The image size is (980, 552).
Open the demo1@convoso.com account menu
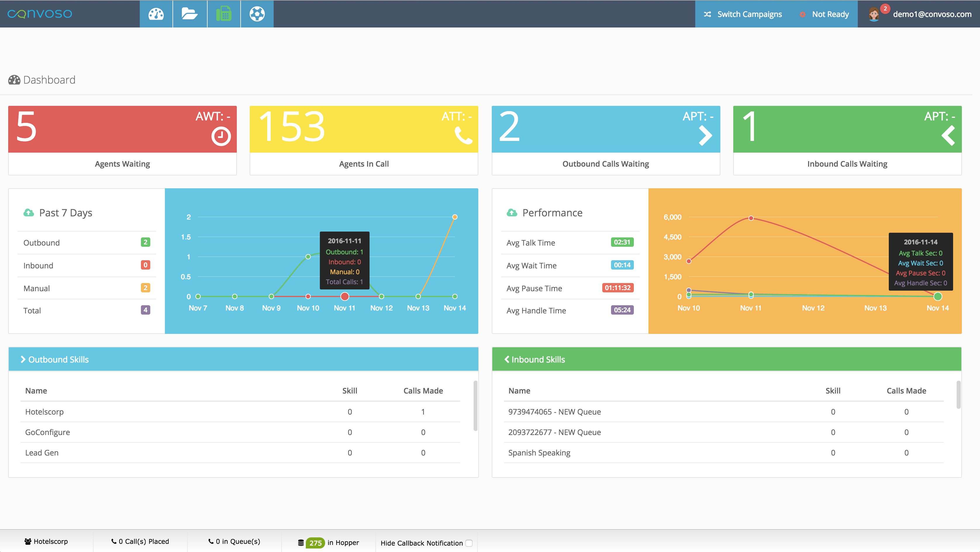click(x=932, y=14)
